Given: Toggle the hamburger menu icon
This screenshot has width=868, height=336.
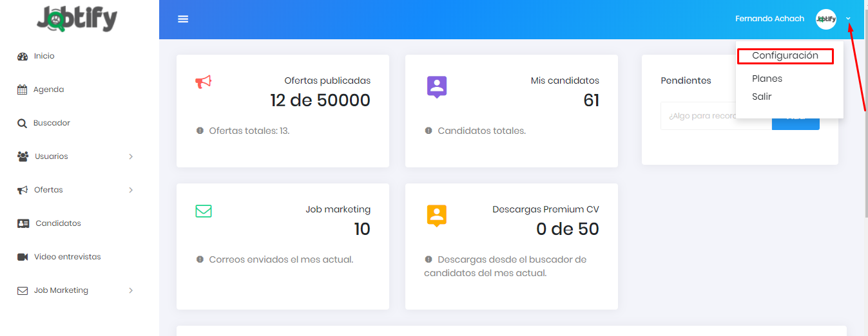Looking at the screenshot, I should (183, 19).
